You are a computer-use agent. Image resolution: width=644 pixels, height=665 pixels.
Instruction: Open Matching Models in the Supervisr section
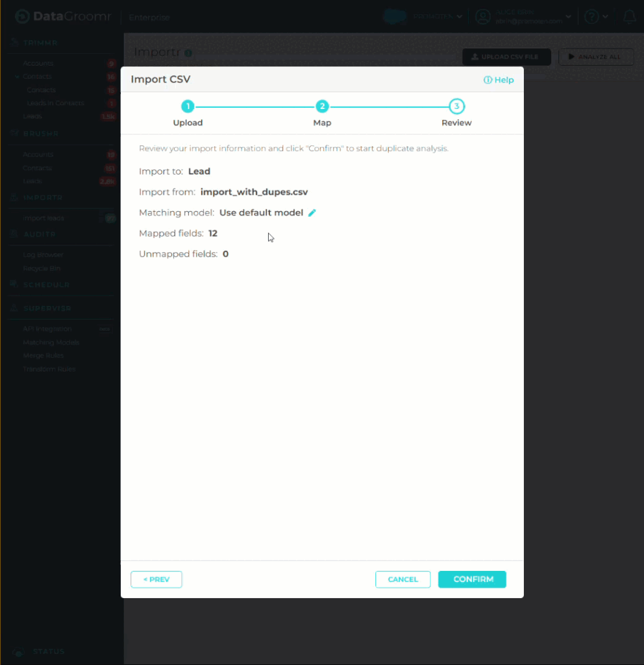click(51, 342)
